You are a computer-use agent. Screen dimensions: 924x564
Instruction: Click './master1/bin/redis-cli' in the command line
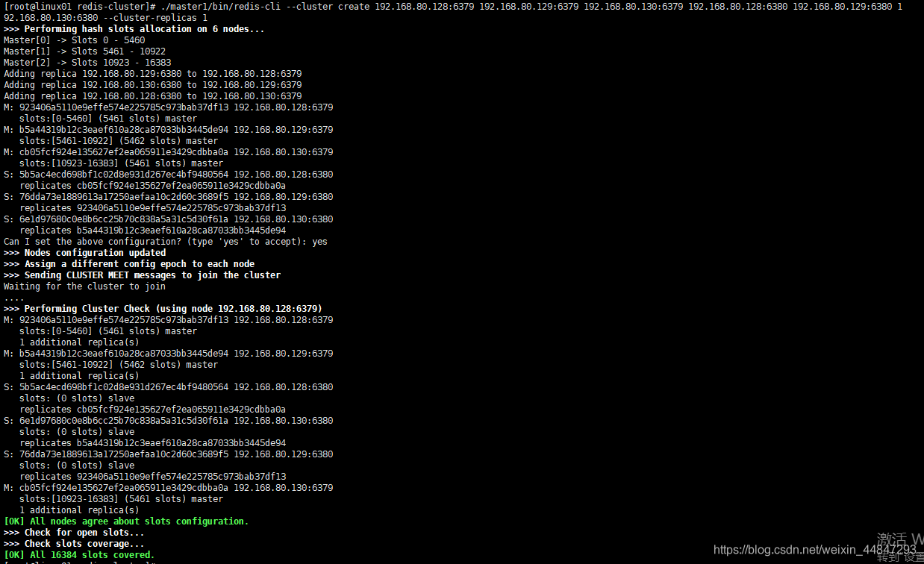point(220,6)
